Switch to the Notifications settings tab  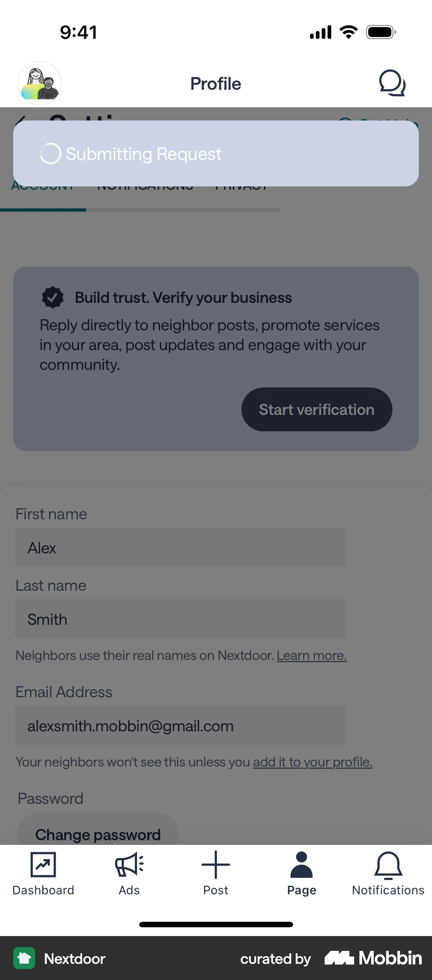[145, 186]
